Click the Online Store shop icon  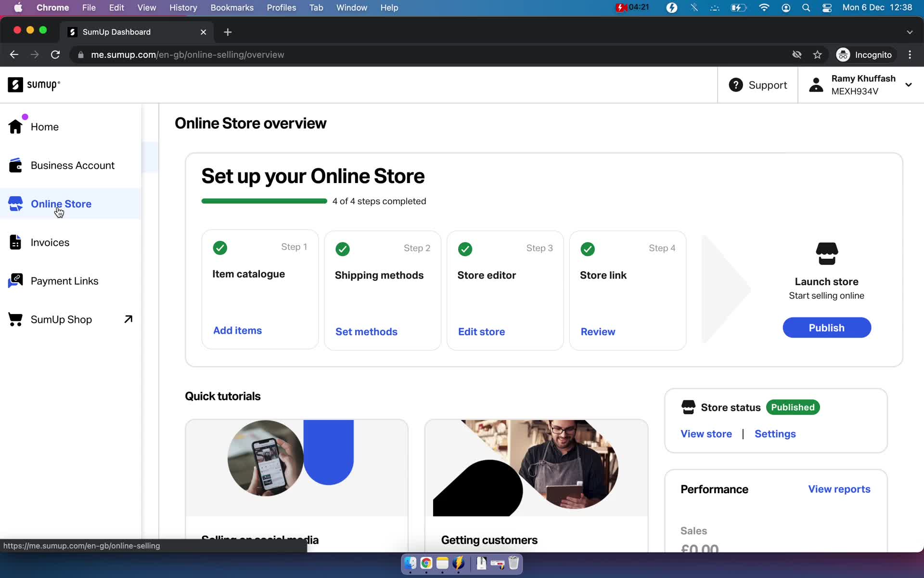click(x=15, y=204)
